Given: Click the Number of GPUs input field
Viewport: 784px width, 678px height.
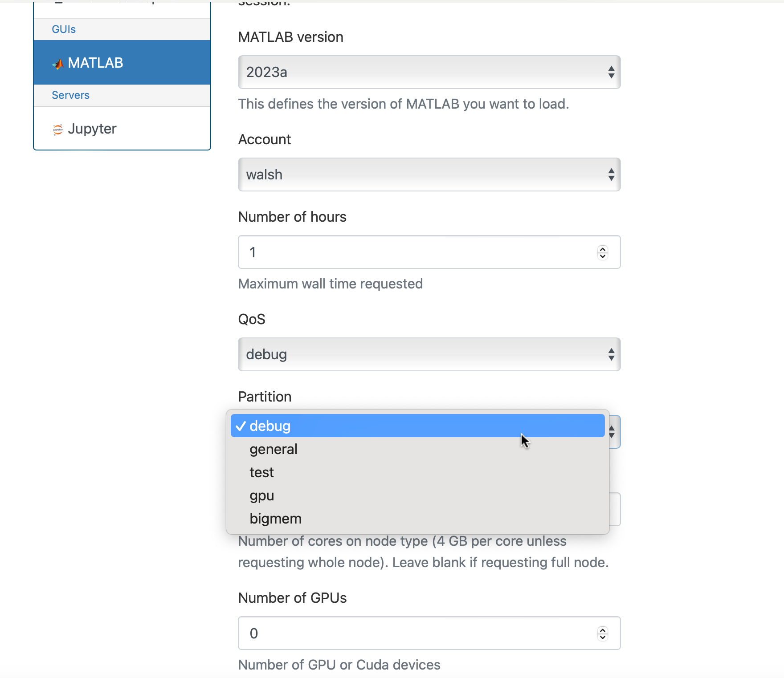Looking at the screenshot, I should pyautogui.click(x=429, y=633).
